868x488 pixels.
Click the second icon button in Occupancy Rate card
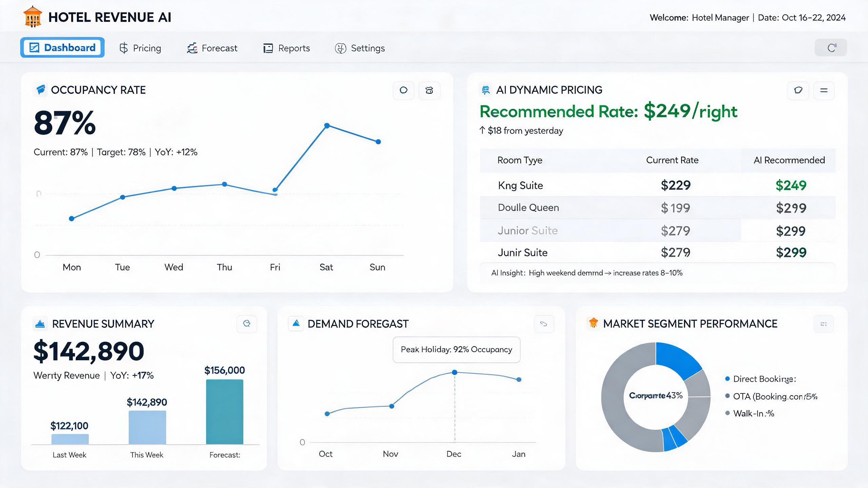click(429, 90)
